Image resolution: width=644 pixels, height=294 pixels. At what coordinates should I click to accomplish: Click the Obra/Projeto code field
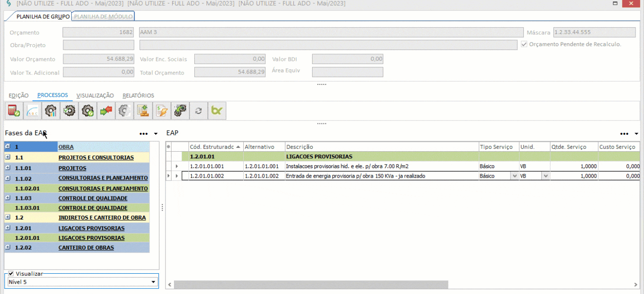click(x=99, y=45)
